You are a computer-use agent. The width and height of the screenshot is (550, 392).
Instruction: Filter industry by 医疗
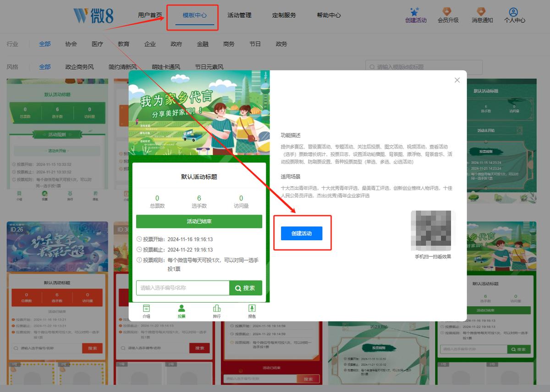(x=97, y=44)
